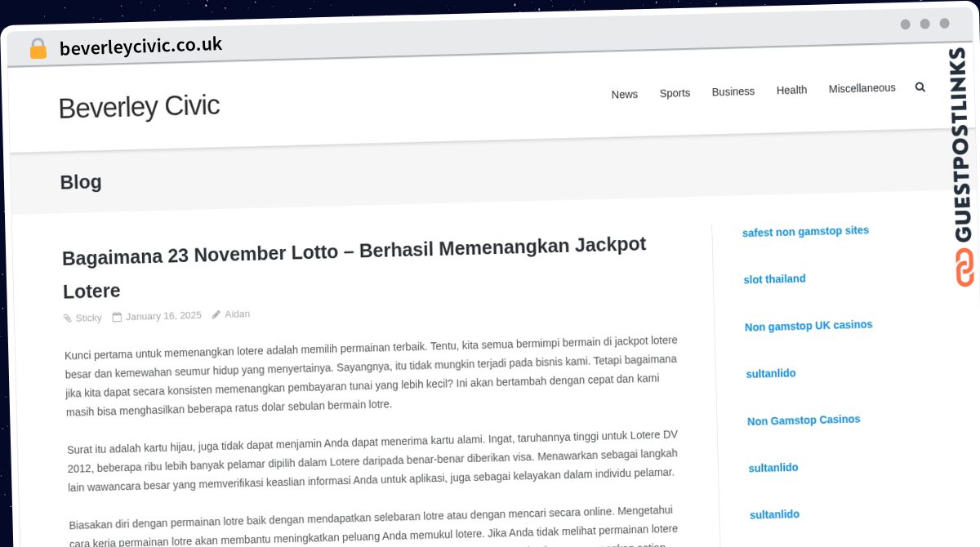The width and height of the screenshot is (980, 547).
Task: Click the pencil icon next to author Aidan
Action: pyautogui.click(x=215, y=313)
